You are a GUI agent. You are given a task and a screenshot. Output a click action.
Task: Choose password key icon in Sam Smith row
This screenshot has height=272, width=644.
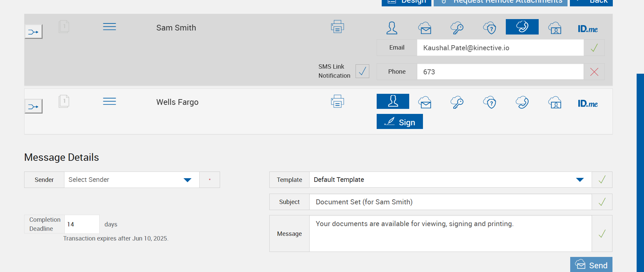point(457,28)
